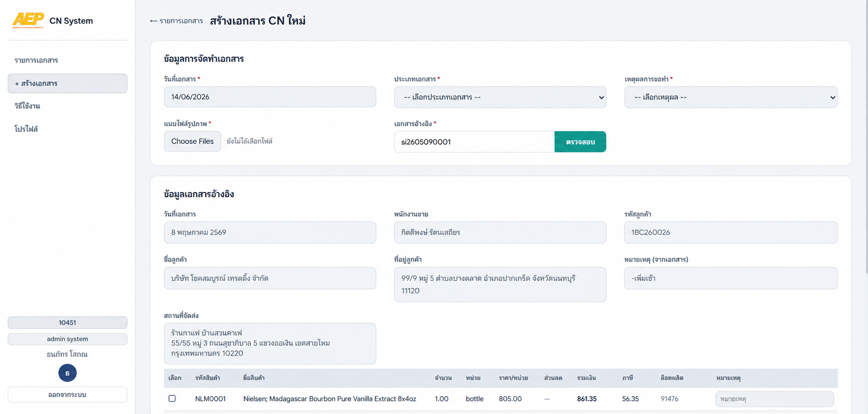Screen dimensions: 868x414
Task: Click the ออกจากระบบ logout button
Action: click(x=67, y=394)
